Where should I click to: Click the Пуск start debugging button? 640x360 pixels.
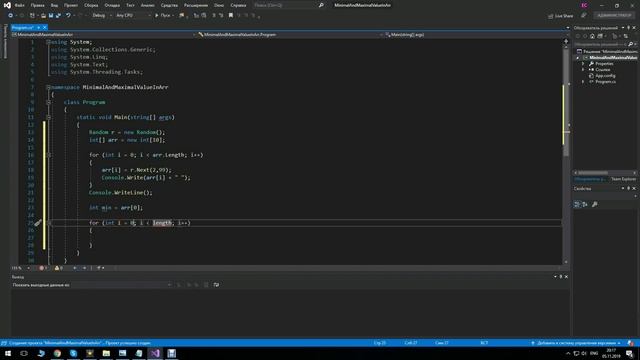[x=163, y=16]
